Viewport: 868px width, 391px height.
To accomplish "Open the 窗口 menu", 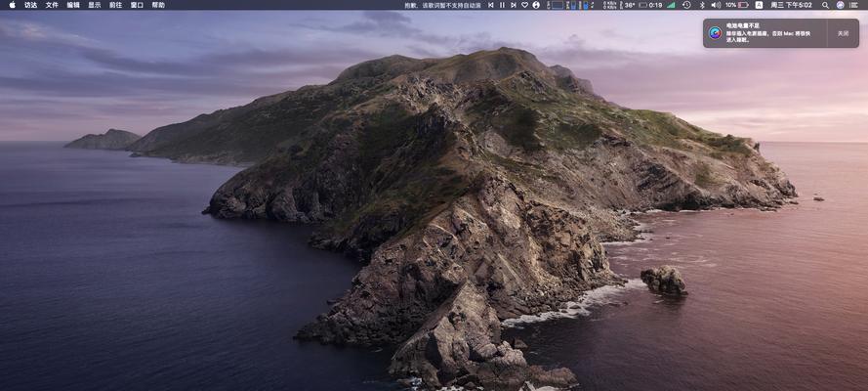I will pyautogui.click(x=137, y=5).
